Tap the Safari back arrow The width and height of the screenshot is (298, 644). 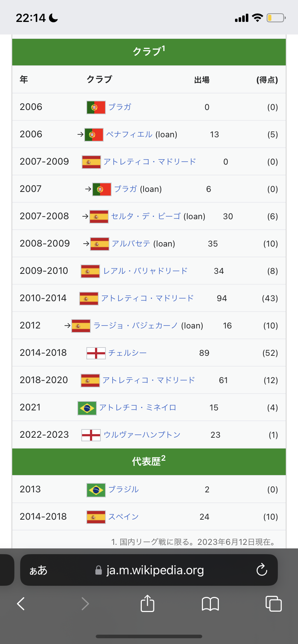pos(21,604)
